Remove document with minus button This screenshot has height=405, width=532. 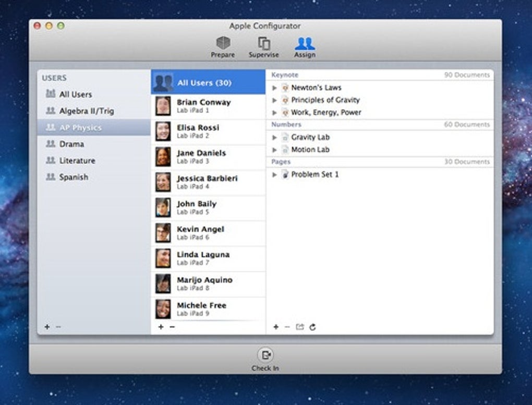click(x=287, y=327)
